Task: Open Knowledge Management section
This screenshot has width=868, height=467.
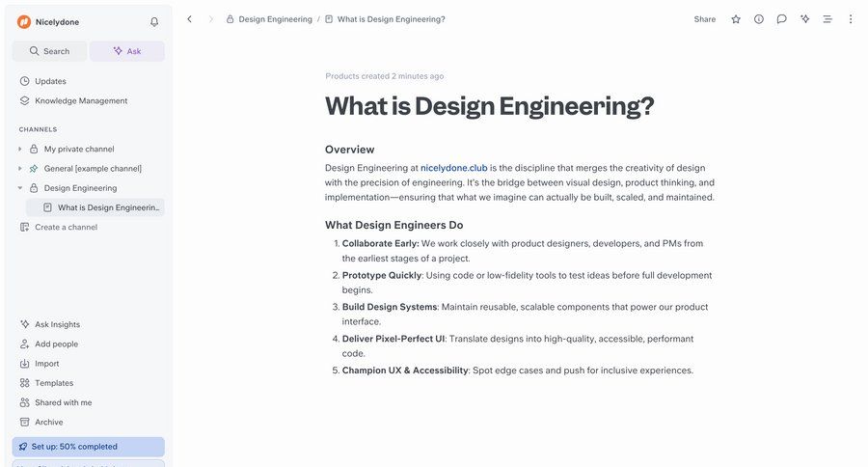Action: coord(81,100)
